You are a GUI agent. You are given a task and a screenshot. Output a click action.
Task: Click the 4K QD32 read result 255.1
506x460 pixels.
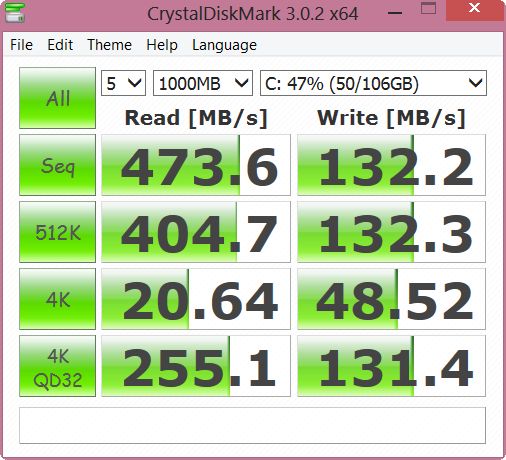196,366
